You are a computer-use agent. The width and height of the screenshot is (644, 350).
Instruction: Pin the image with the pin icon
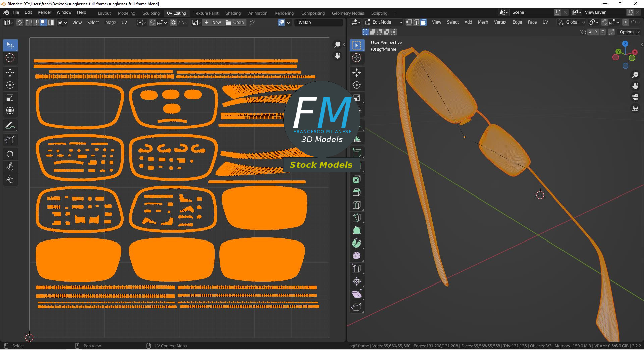[x=252, y=23]
